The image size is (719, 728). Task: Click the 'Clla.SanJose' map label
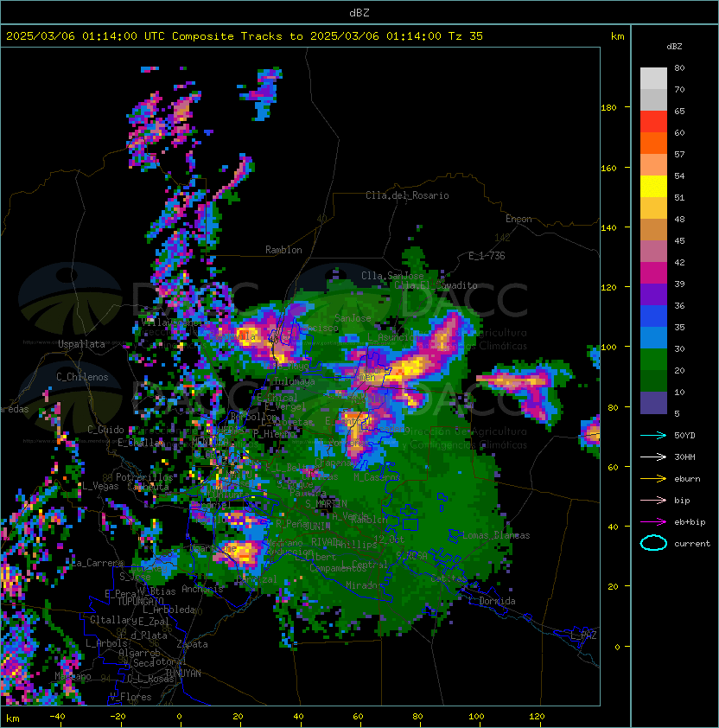tap(392, 276)
